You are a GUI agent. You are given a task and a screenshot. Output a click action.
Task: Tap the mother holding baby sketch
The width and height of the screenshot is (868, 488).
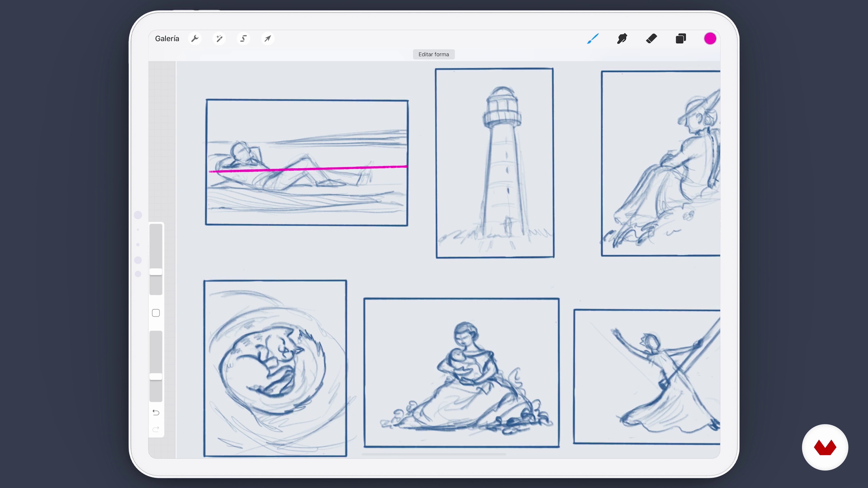tap(461, 373)
